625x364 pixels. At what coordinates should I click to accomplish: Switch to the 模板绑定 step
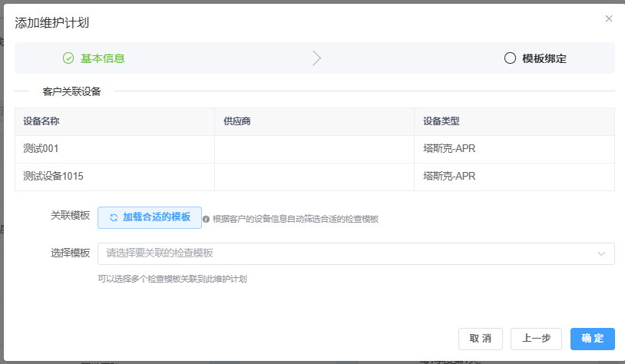[x=544, y=58]
